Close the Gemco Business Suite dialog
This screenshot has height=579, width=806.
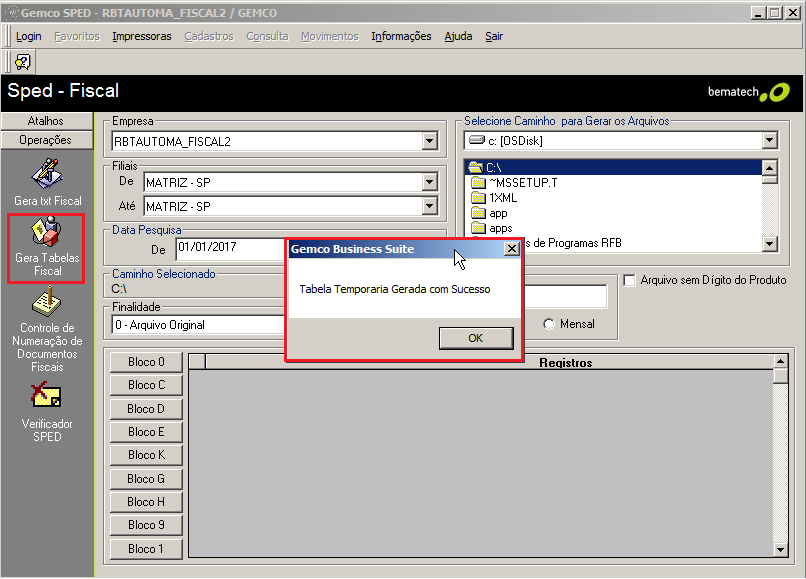pyautogui.click(x=511, y=249)
